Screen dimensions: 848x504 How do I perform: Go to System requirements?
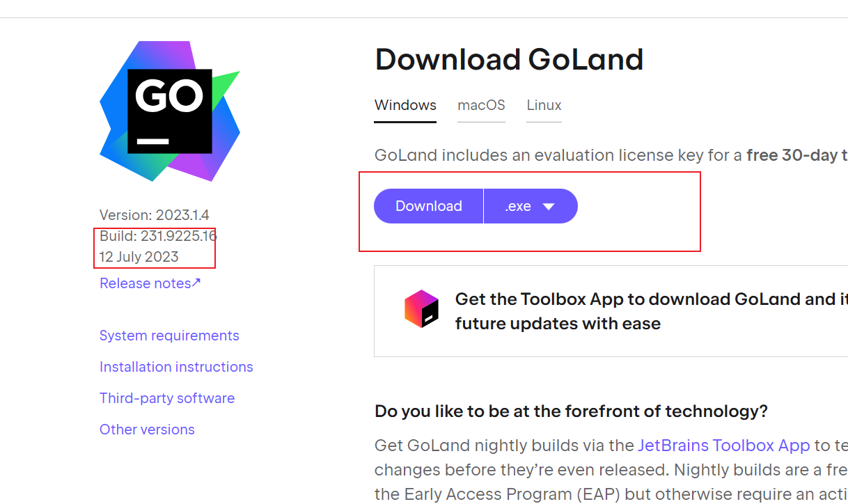point(169,336)
